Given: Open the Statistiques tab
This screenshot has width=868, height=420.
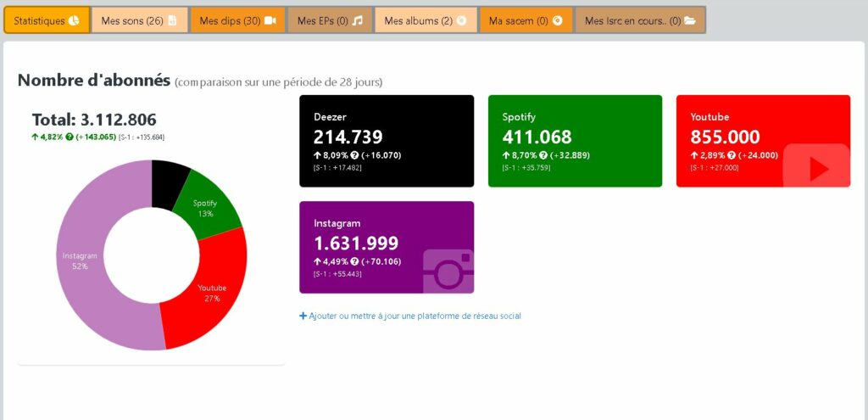Looking at the screenshot, I should [x=47, y=20].
